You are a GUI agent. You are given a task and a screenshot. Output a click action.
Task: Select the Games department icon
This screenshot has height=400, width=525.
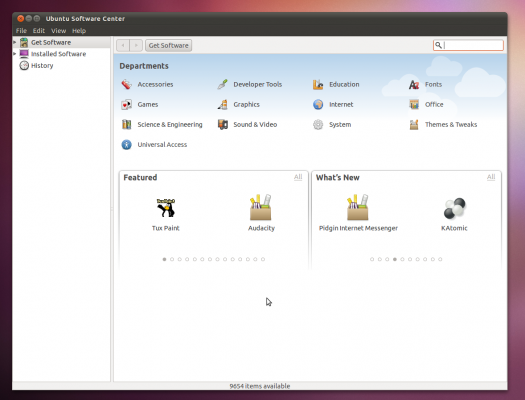click(126, 104)
